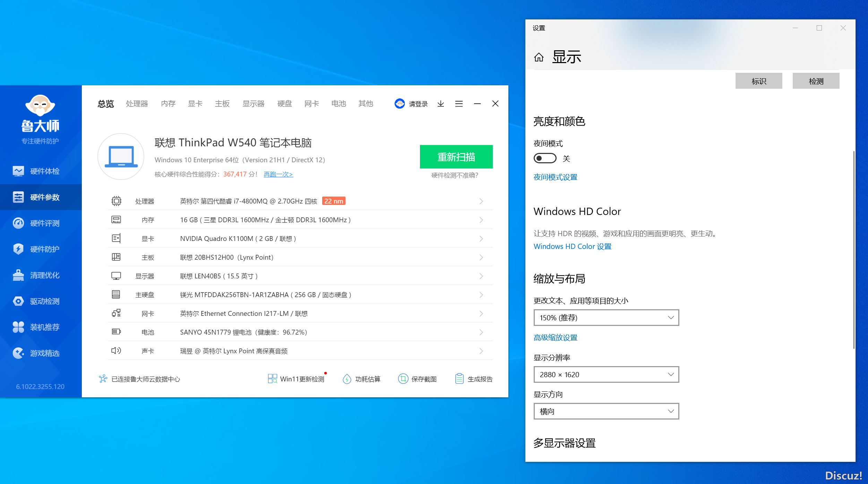Expand the 处理器 row details chevron
Screen dimensions: 868x484
click(481, 201)
